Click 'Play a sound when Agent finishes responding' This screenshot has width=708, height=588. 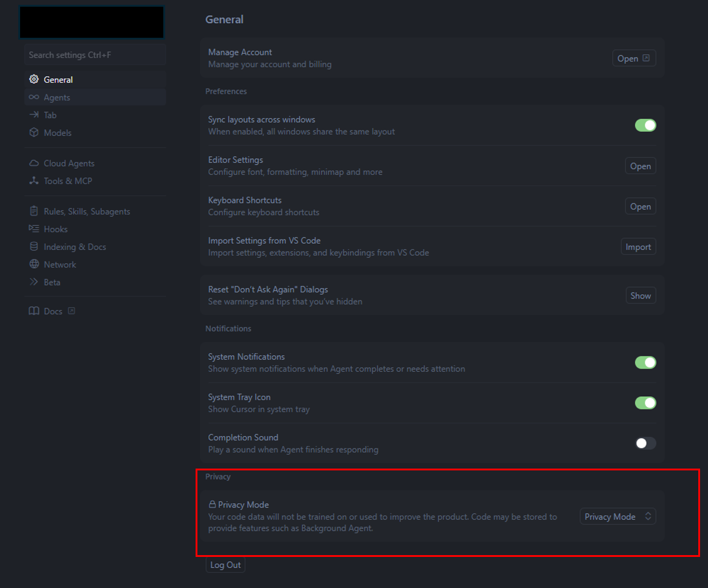(x=293, y=449)
